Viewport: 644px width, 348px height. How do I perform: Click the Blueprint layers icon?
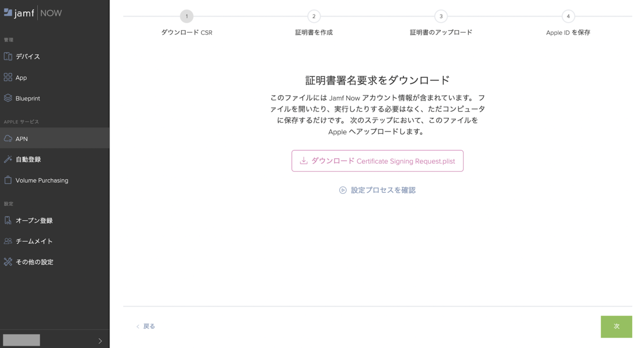8,98
